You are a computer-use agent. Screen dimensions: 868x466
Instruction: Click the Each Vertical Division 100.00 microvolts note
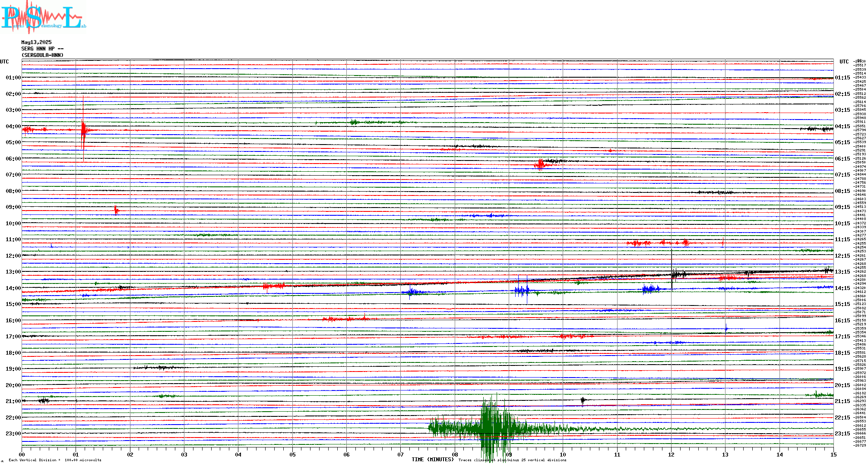coord(55,460)
